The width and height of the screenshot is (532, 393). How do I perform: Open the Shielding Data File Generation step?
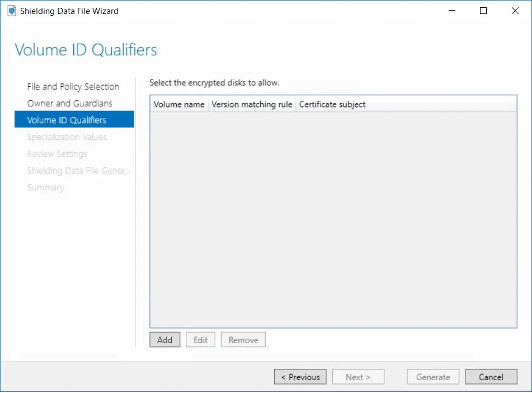78,171
